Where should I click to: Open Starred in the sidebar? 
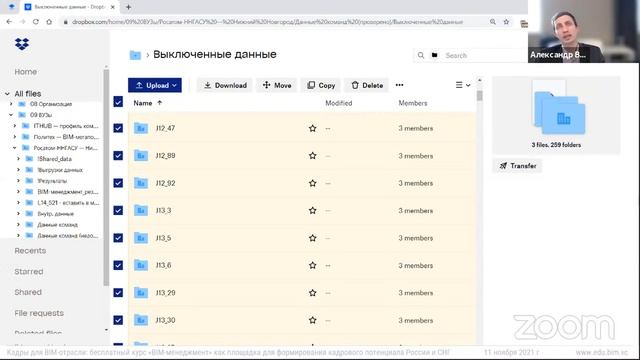point(29,271)
